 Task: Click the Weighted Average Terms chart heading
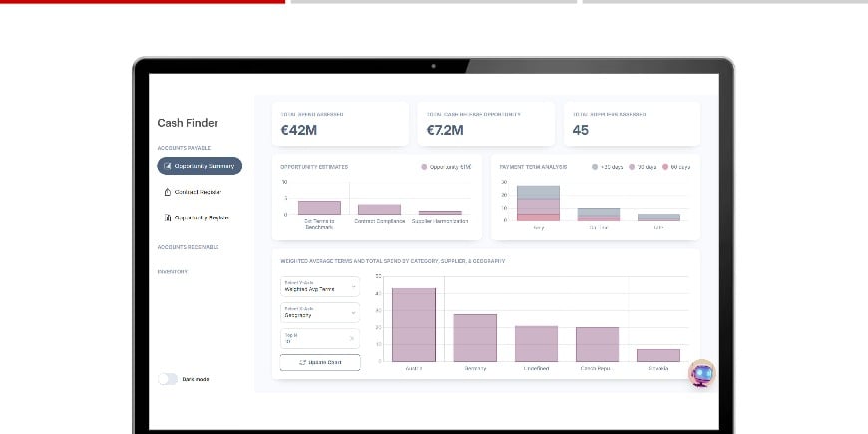[x=392, y=261]
